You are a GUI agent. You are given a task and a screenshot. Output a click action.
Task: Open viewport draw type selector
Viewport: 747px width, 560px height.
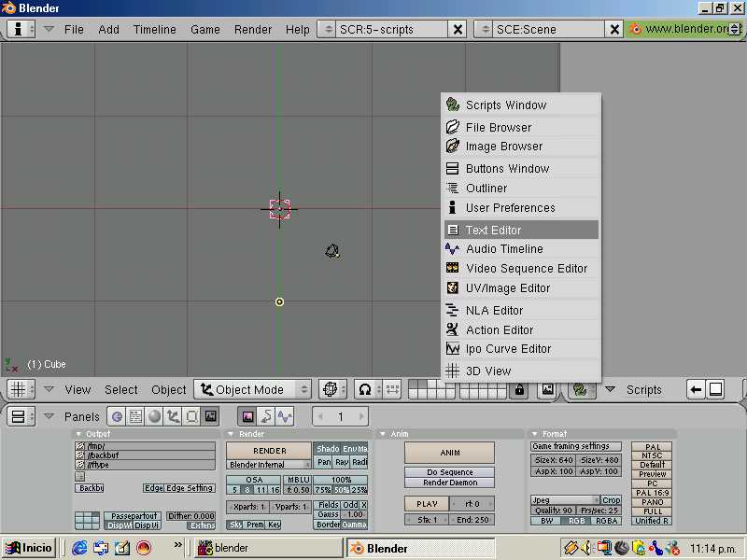332,389
